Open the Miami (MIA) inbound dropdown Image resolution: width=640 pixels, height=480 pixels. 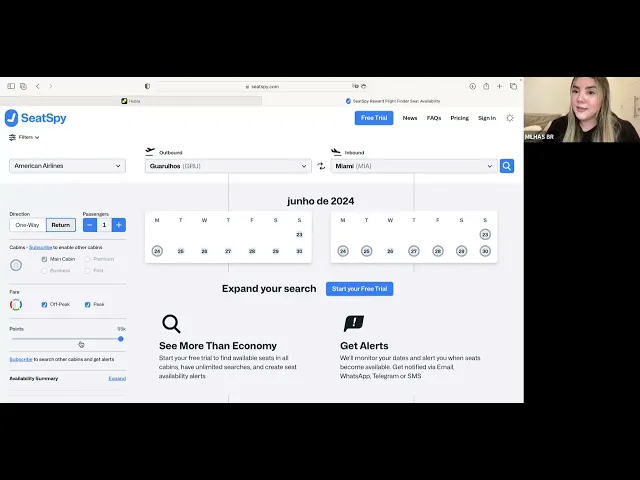click(x=414, y=166)
